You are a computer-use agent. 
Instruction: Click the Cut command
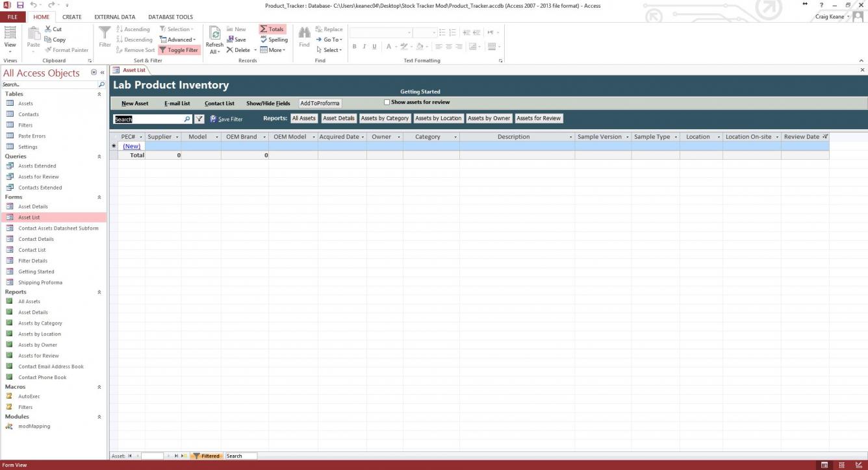[53, 29]
